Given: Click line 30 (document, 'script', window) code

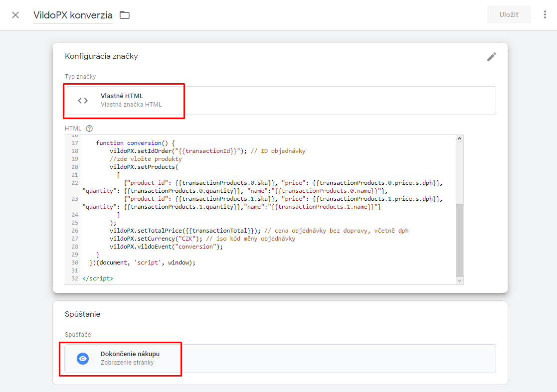Looking at the screenshot, I should pos(142,262).
